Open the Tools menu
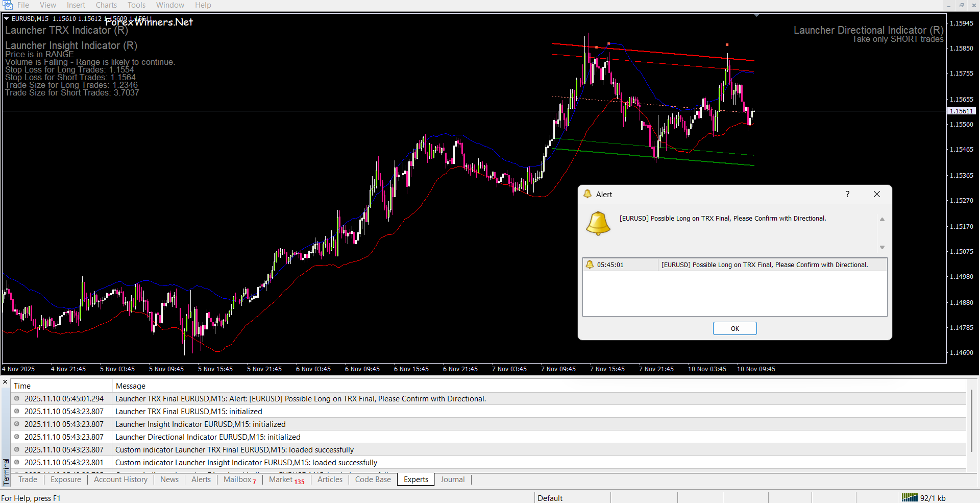The image size is (980, 503). point(136,5)
